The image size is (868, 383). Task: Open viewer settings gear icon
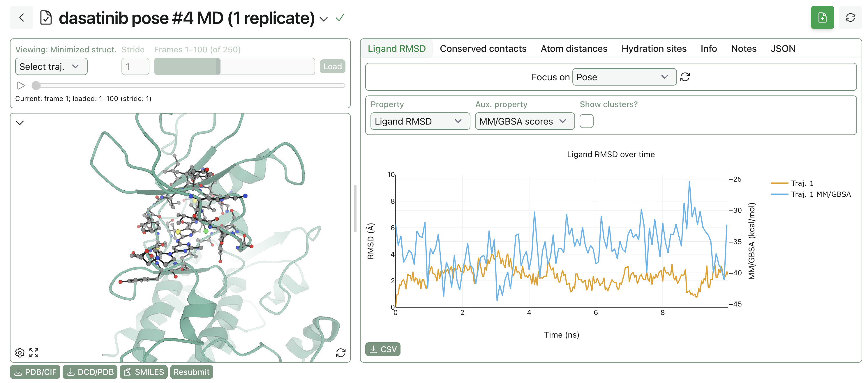(x=20, y=352)
